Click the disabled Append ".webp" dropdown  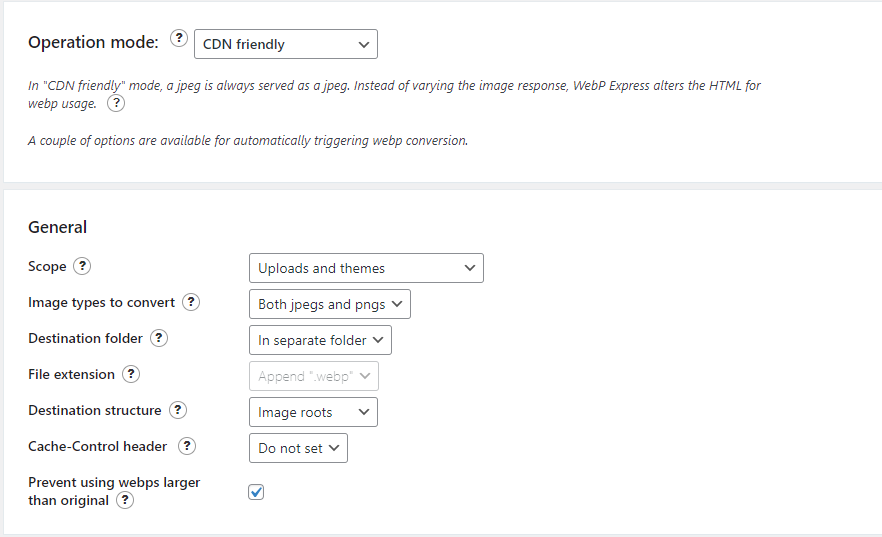314,376
